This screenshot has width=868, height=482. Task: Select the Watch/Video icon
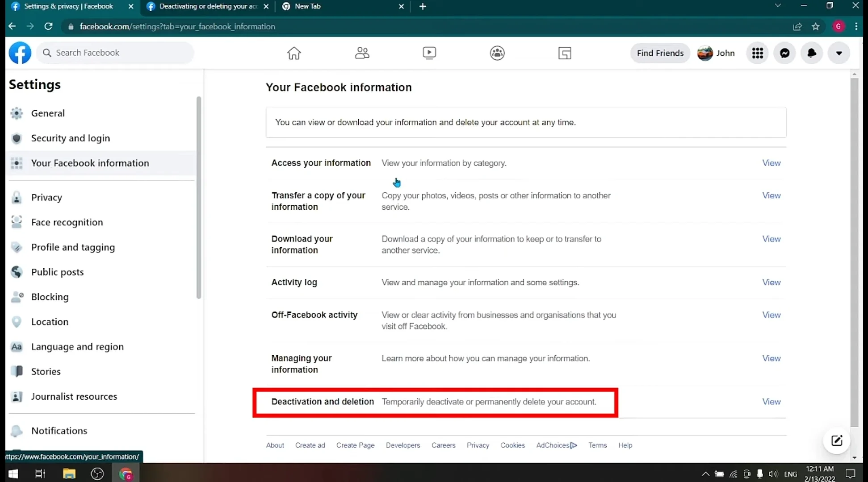coord(430,52)
